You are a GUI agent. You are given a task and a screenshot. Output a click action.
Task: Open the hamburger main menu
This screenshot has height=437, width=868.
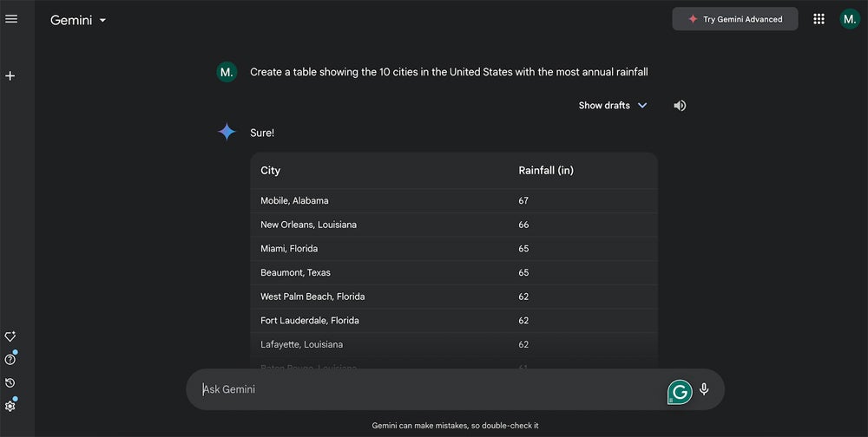pyautogui.click(x=11, y=19)
